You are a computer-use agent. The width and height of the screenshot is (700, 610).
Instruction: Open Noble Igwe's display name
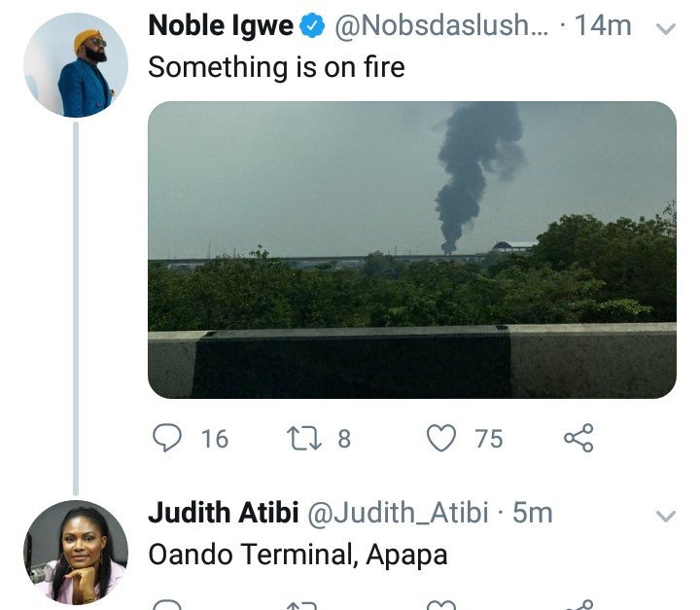pos(221,25)
